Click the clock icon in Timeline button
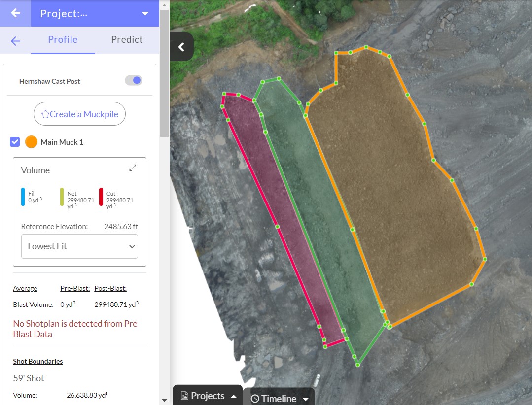The image size is (532, 405). (x=255, y=399)
